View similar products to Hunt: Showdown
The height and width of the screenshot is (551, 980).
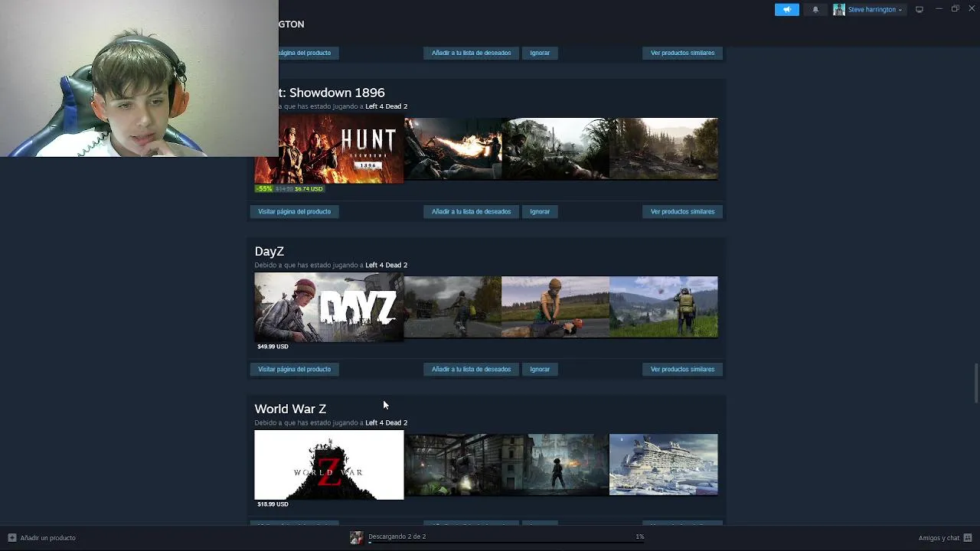pos(682,211)
